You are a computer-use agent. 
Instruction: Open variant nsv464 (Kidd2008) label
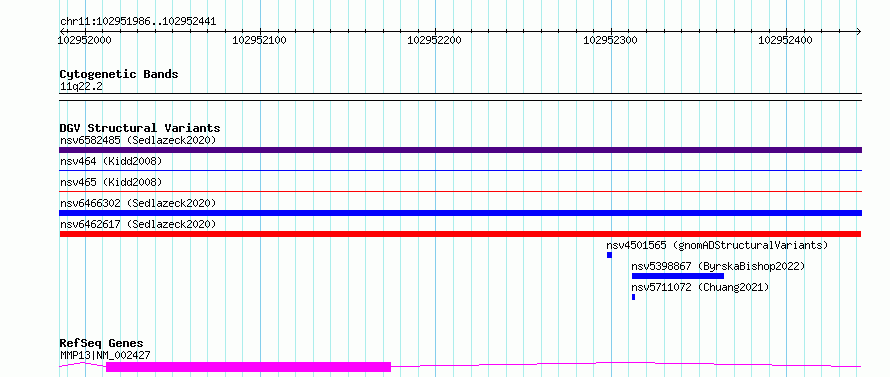(111, 161)
